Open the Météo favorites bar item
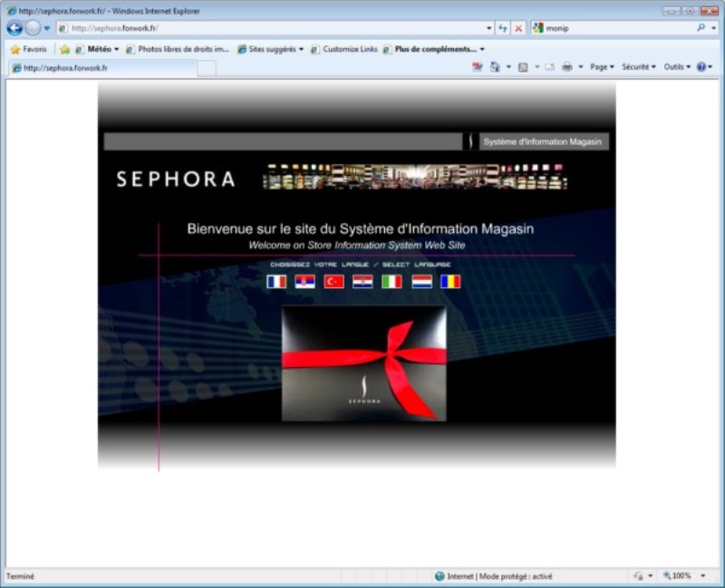725x588 pixels. pos(97,49)
